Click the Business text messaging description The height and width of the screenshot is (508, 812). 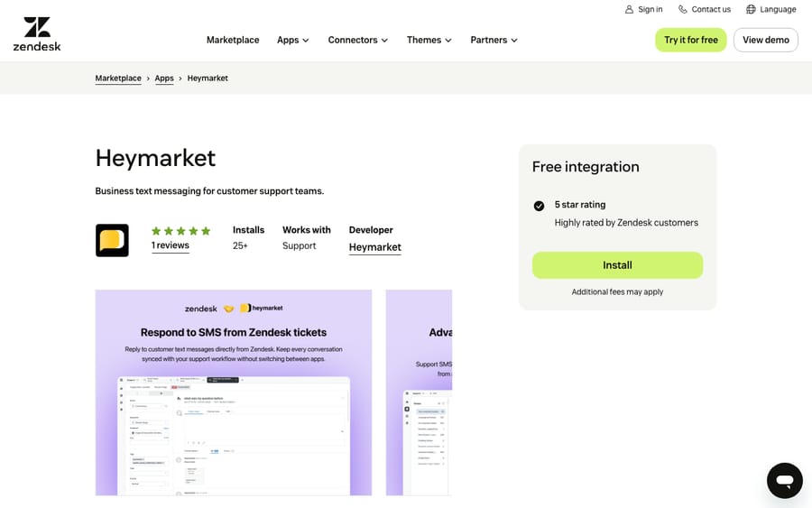coord(209,191)
